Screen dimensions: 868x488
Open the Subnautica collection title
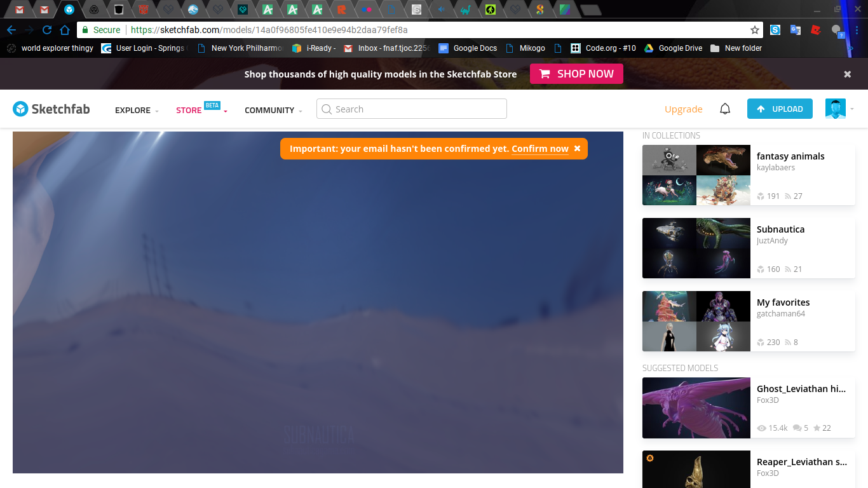[x=781, y=229]
